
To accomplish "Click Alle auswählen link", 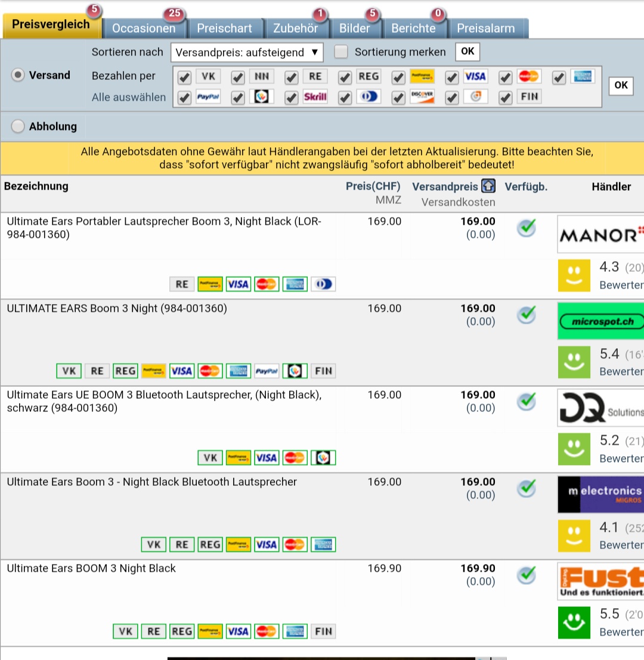I will 129,97.
